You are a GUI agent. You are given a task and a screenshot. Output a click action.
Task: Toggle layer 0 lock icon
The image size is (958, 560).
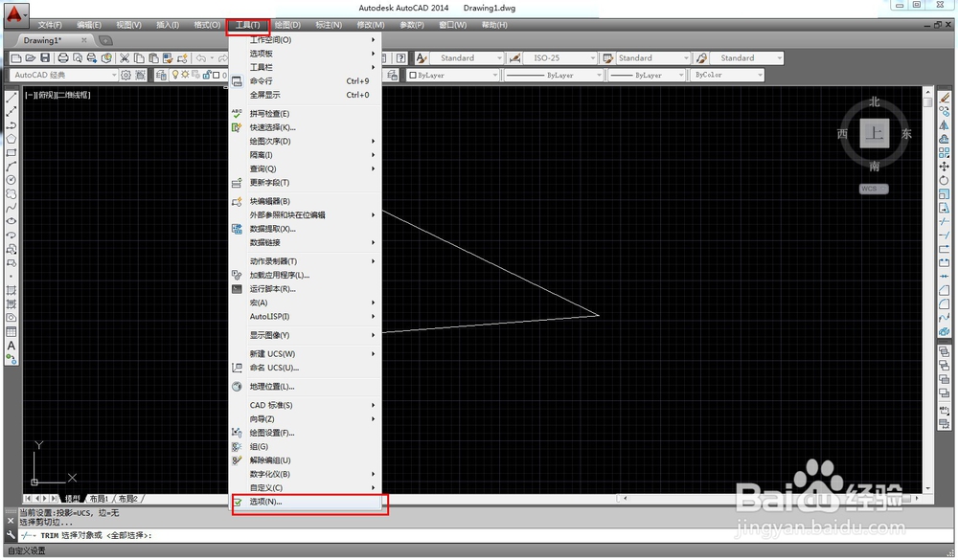(207, 75)
